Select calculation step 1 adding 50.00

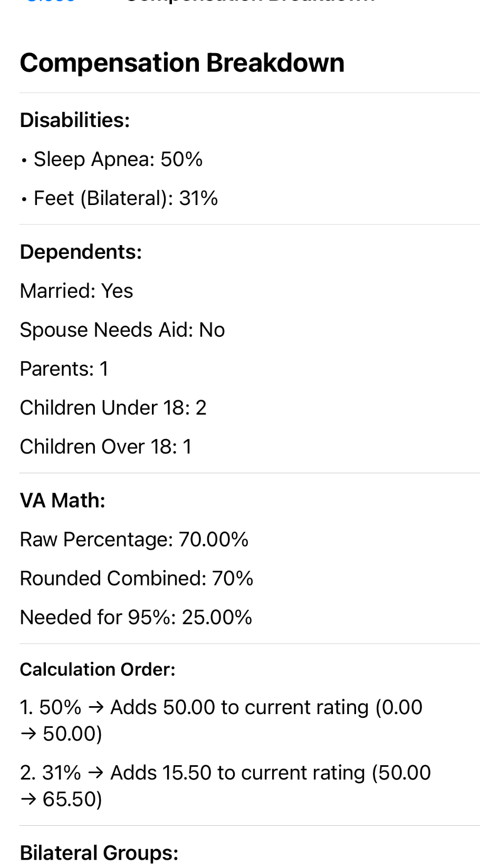point(221,720)
